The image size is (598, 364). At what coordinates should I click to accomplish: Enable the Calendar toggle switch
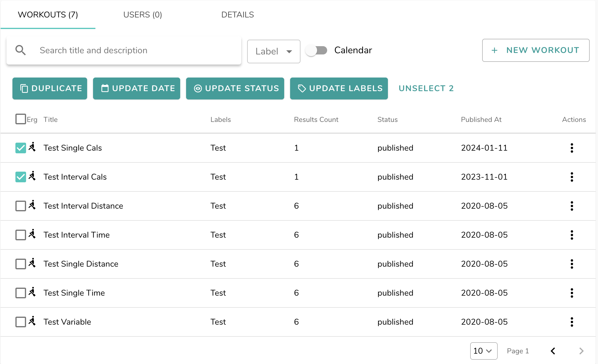click(x=316, y=50)
